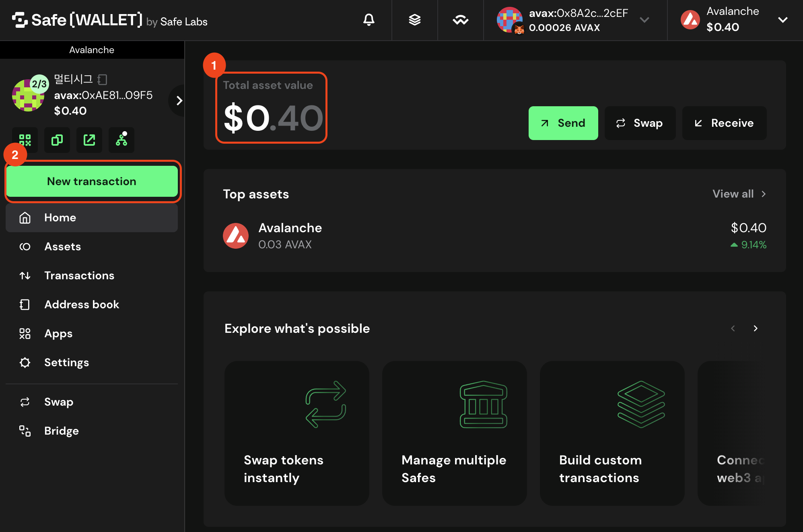The image size is (803, 532).
Task: Expand the connected wallet dropdown
Action: pyautogui.click(x=644, y=20)
